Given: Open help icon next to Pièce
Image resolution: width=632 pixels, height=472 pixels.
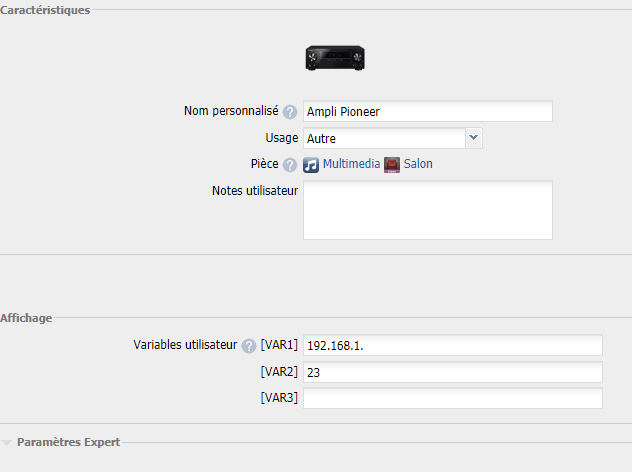Looking at the screenshot, I should [289, 165].
